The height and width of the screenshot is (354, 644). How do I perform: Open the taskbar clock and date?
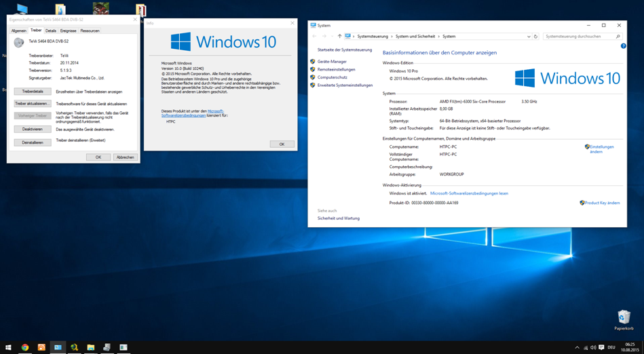(x=630, y=347)
